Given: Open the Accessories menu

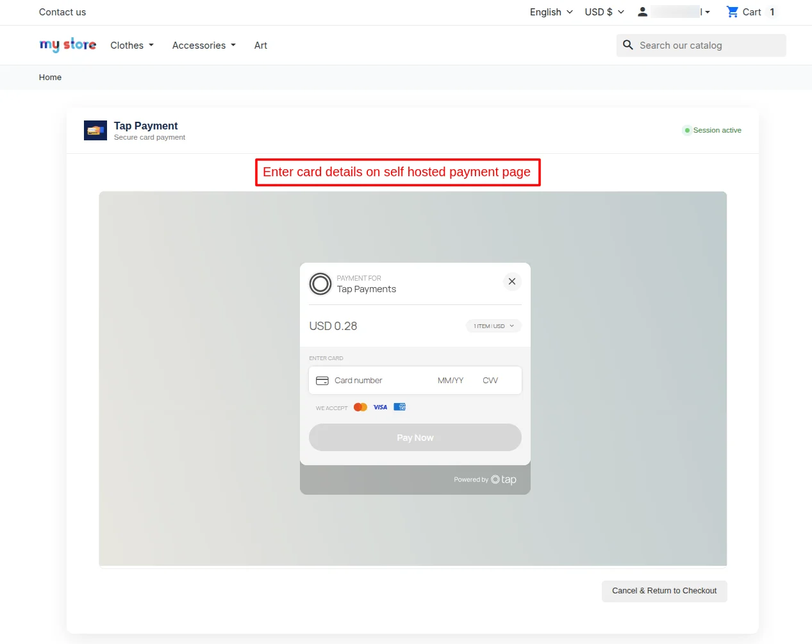Looking at the screenshot, I should pyautogui.click(x=204, y=45).
